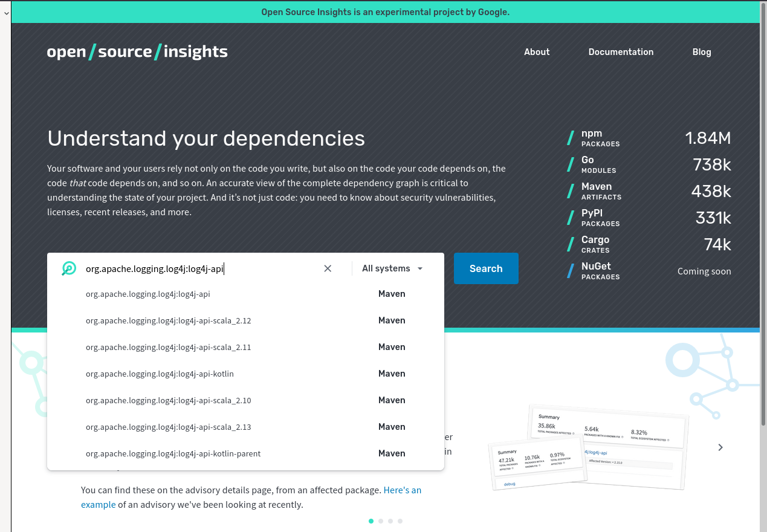The width and height of the screenshot is (767, 532).
Task: Select suggestion log4j-api-scala_2.10
Action: pyautogui.click(x=245, y=400)
